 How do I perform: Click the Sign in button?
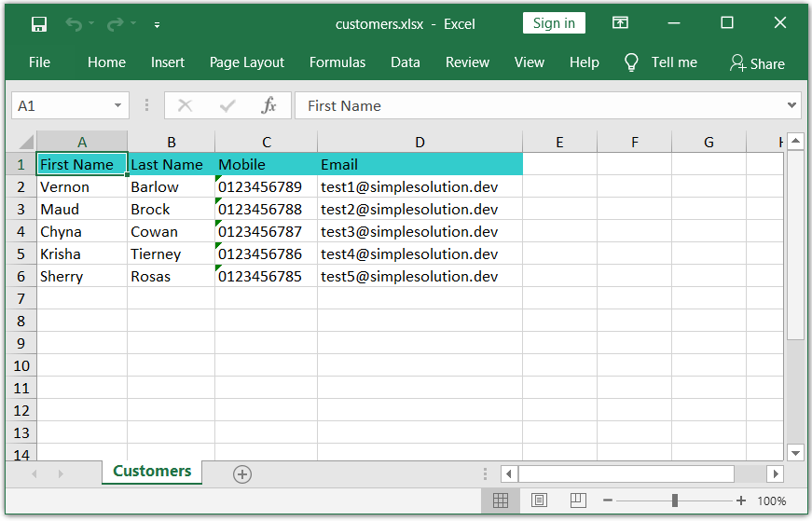pos(554,23)
